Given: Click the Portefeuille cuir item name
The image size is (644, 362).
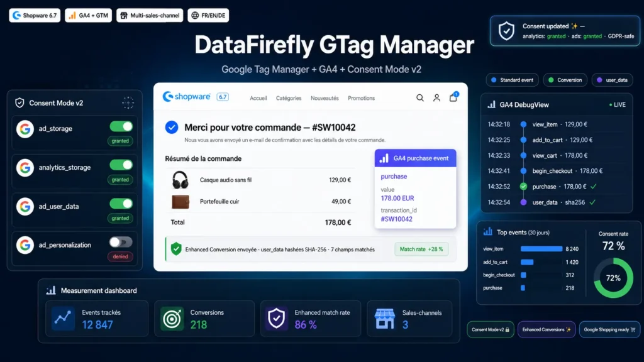Looking at the screenshot, I should coord(219,202).
